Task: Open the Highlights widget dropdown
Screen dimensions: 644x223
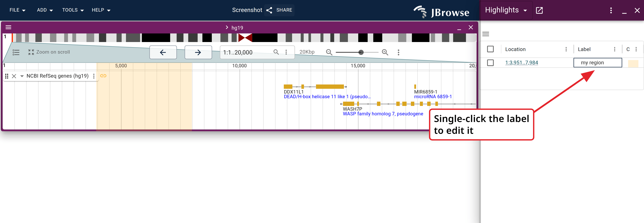Action: point(506,10)
